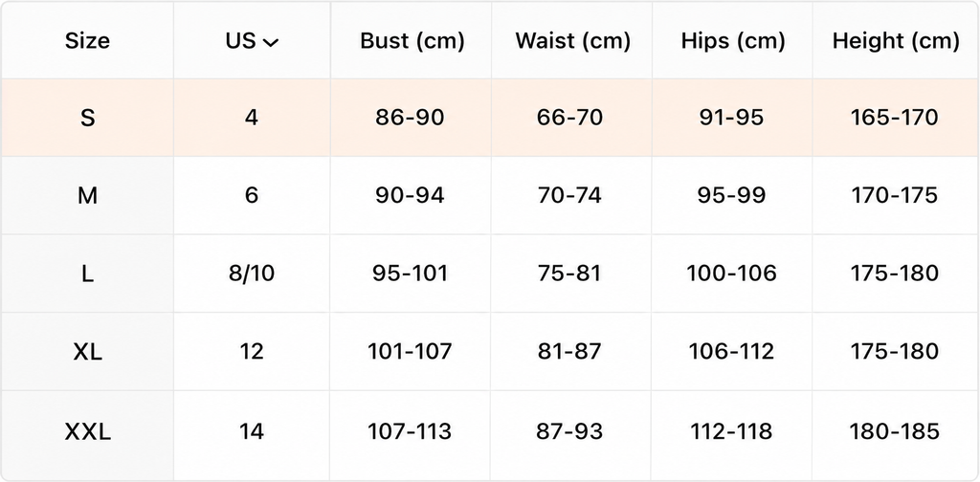Viewport: 980px width, 482px height.
Task: Click the 86-90 bust measurement cell
Action: coord(410,118)
